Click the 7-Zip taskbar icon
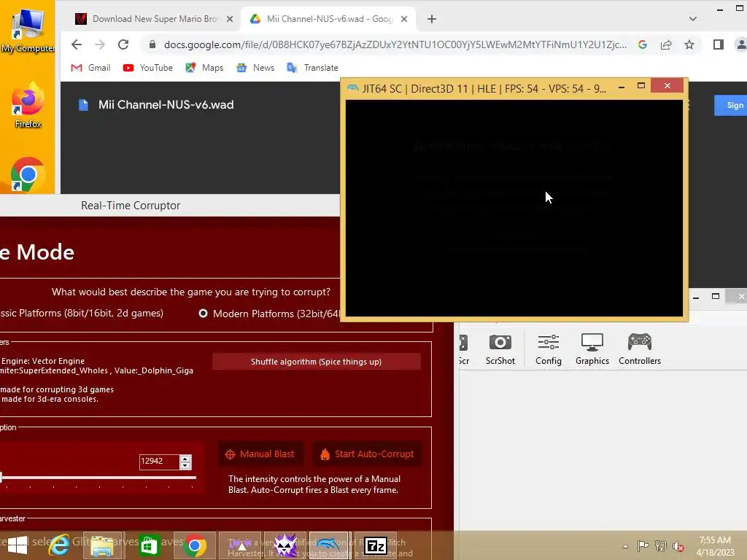747x560 pixels. tap(376, 545)
